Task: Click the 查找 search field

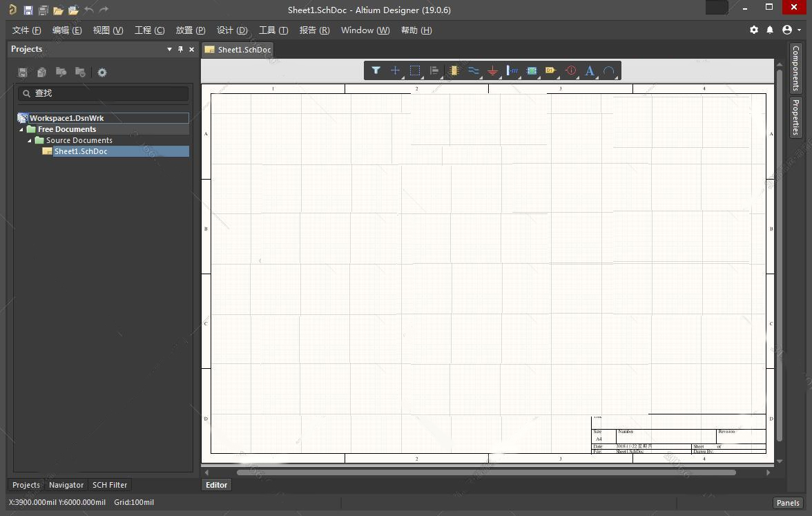Action: [104, 93]
